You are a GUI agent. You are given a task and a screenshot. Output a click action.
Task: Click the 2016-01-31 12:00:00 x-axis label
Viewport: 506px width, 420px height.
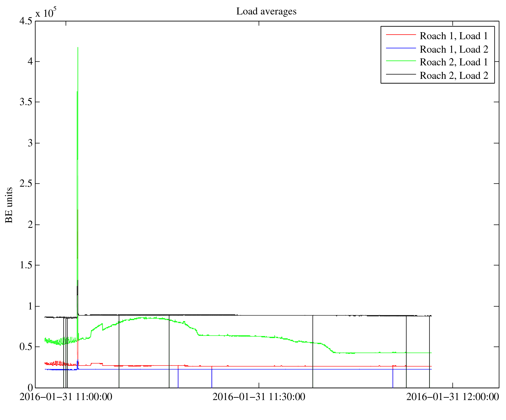click(x=452, y=397)
